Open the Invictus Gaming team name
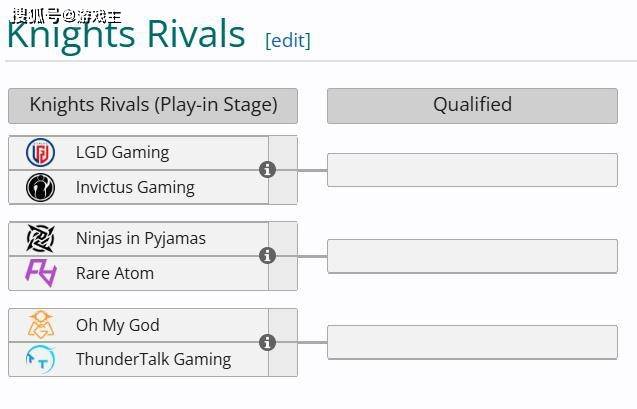Image resolution: width=637 pixels, height=409 pixels. pos(135,187)
